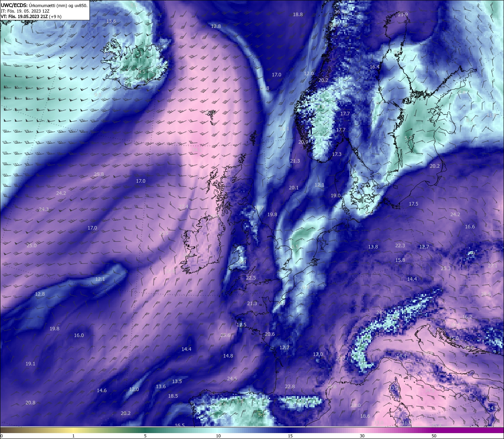Click the map value 27.1

pyautogui.click(x=493, y=266)
